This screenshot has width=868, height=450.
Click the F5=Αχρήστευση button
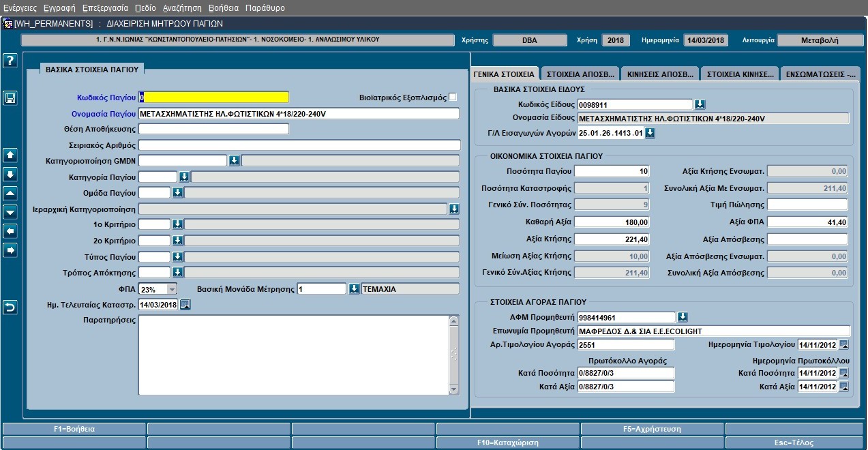[653, 430]
